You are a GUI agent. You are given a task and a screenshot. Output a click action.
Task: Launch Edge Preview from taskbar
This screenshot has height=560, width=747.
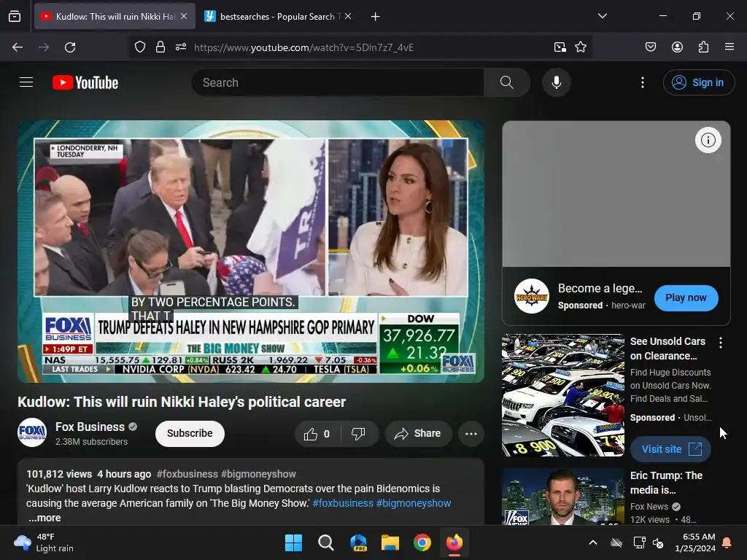point(358,542)
